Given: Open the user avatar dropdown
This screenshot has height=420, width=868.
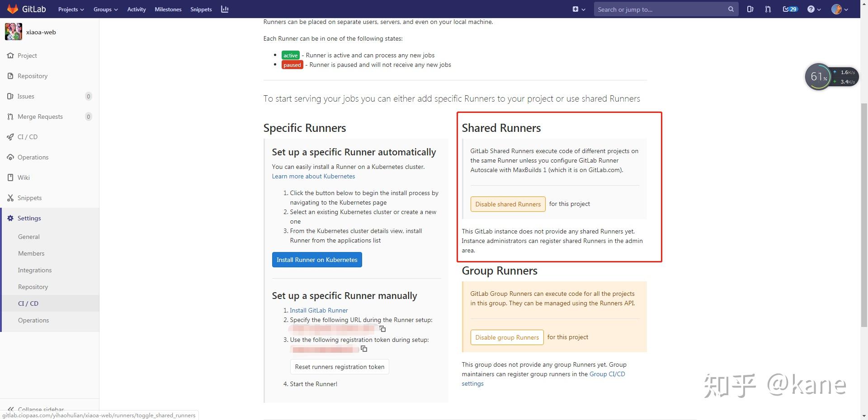Looking at the screenshot, I should [839, 9].
